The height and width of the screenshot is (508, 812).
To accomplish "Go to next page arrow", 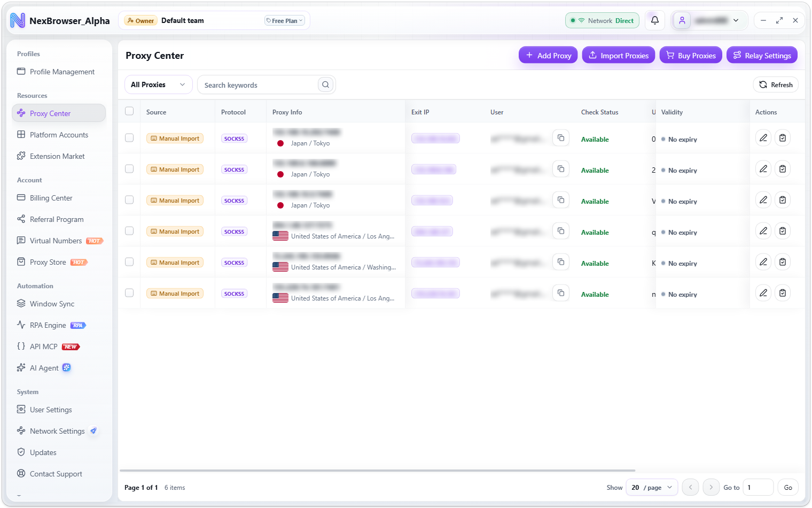I will (x=711, y=487).
